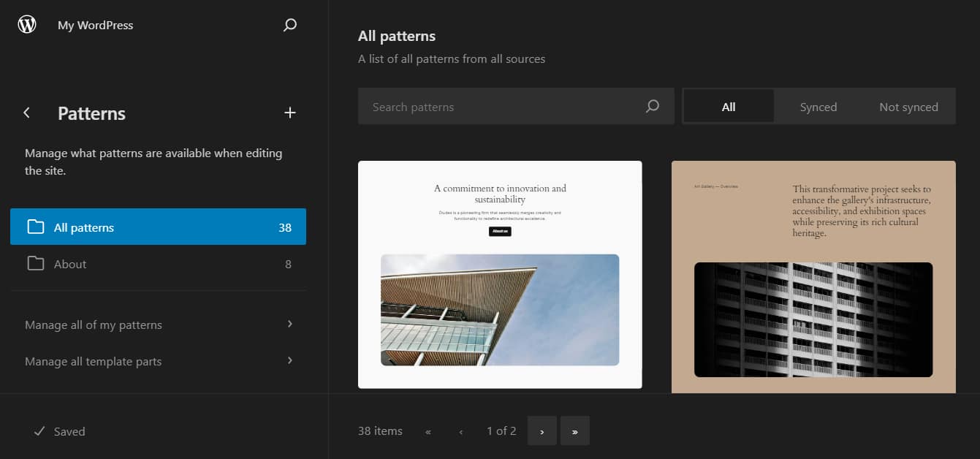Go to the next page
This screenshot has width=980, height=459.
point(542,431)
